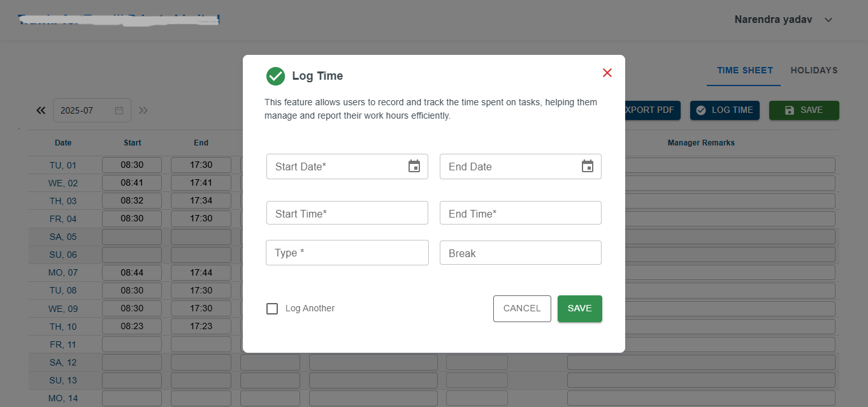Viewport: 868px width, 407px height.
Task: Click the Manager Remarks field for TU, 01
Action: tap(701, 165)
